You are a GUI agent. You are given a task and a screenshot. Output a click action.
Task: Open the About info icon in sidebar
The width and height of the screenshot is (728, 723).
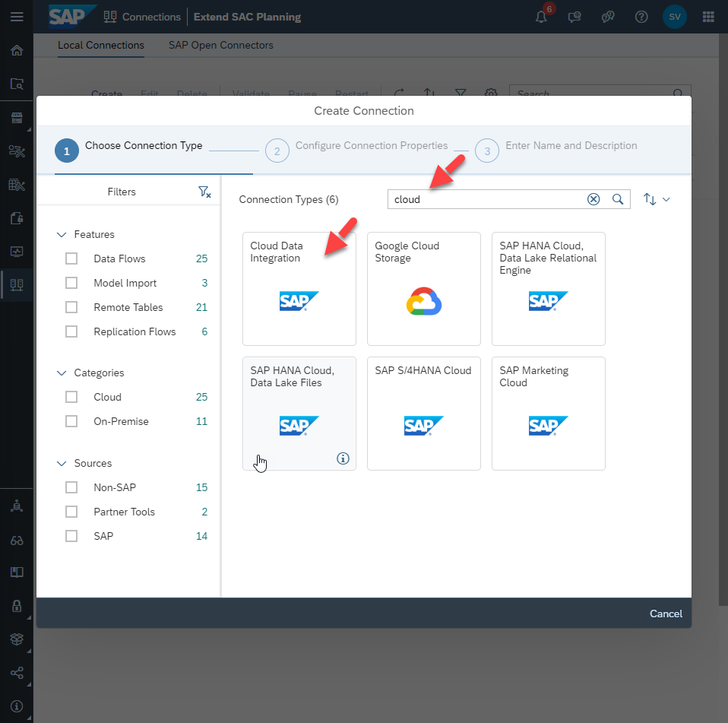(17, 706)
